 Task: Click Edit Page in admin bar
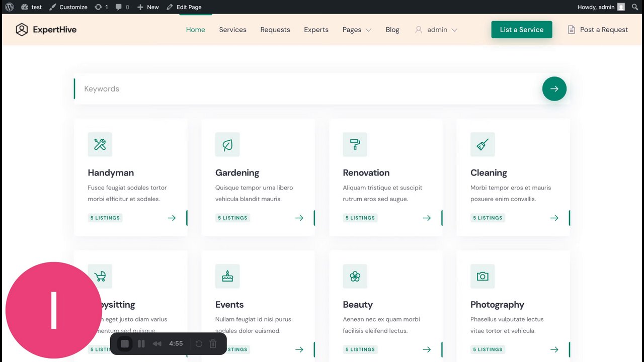[x=184, y=7]
